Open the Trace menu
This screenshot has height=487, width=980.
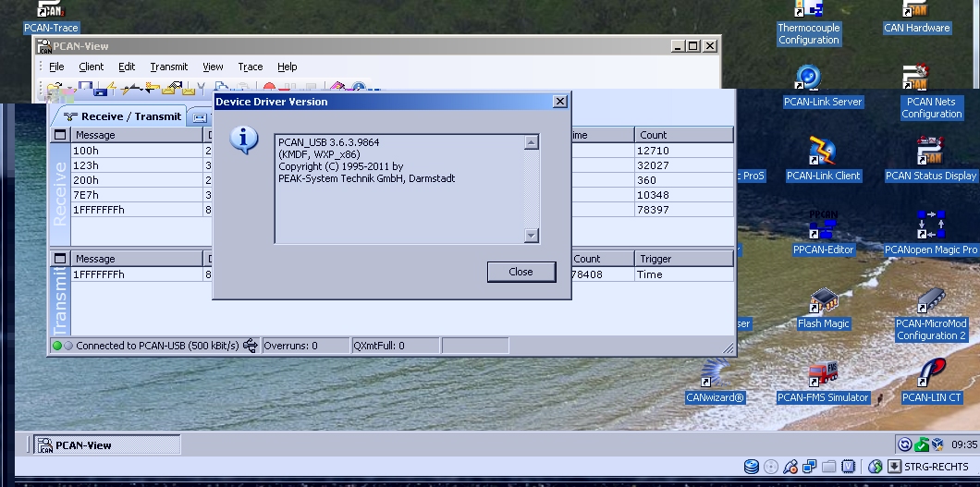[250, 67]
